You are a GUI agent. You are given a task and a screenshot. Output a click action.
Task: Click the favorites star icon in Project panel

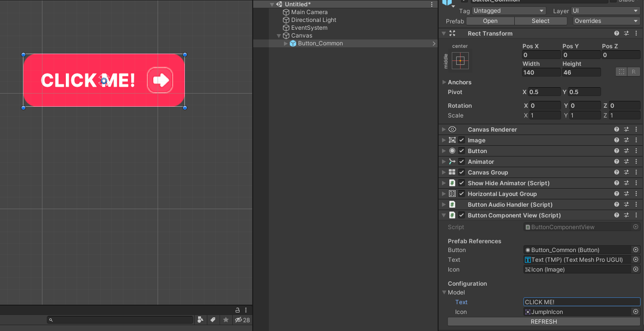[x=225, y=320]
